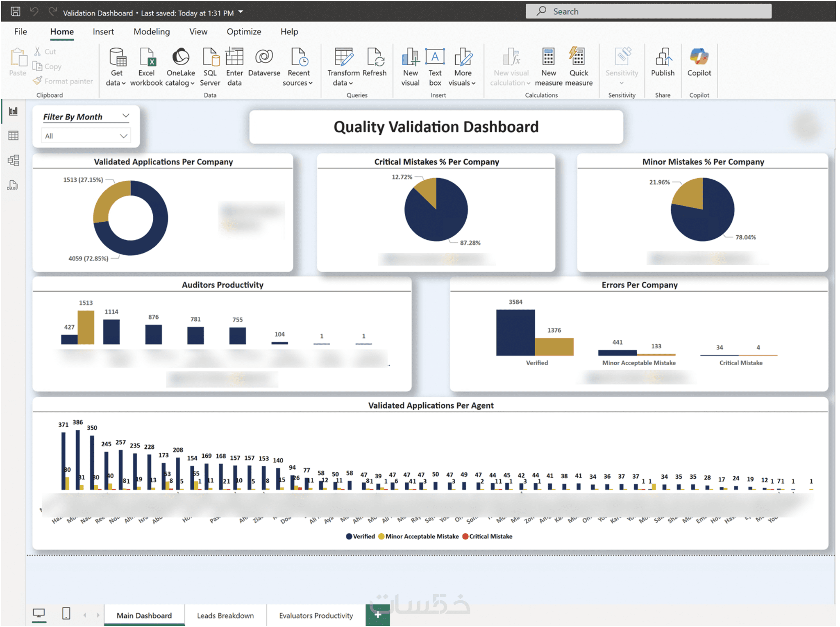Switch to mobile layout icon
The width and height of the screenshot is (840, 627).
(66, 614)
